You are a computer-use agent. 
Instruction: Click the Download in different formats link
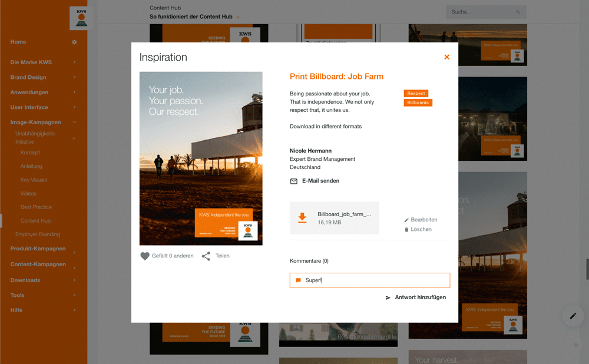(x=325, y=127)
